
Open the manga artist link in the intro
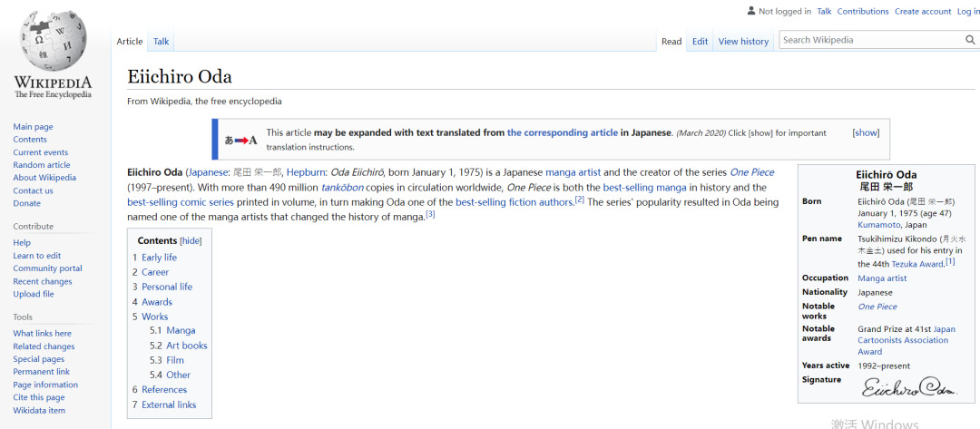[x=573, y=172]
